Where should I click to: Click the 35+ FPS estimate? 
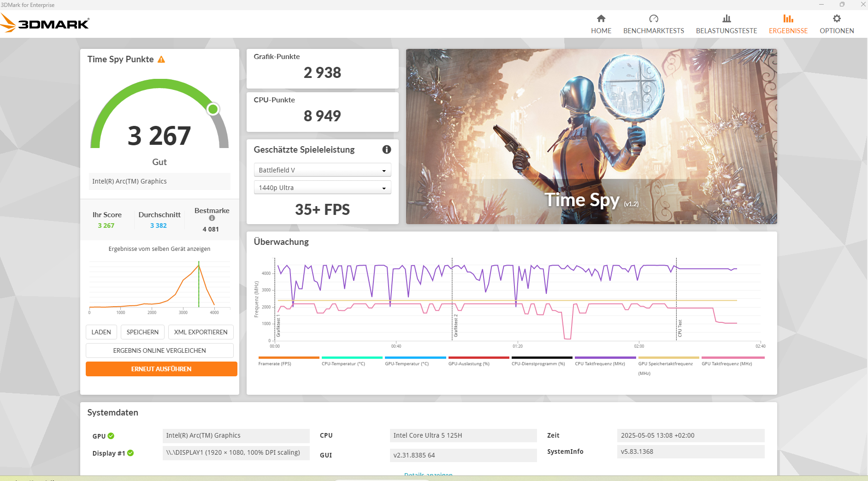click(322, 209)
